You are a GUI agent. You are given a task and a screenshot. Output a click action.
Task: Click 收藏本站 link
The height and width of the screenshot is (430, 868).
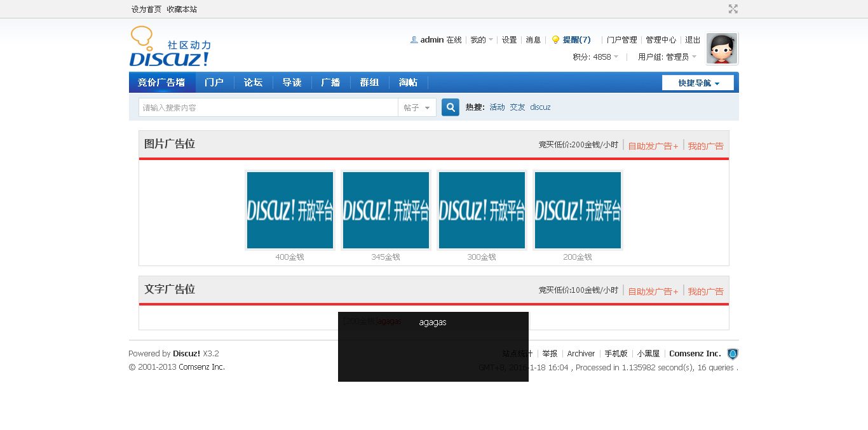tap(182, 9)
